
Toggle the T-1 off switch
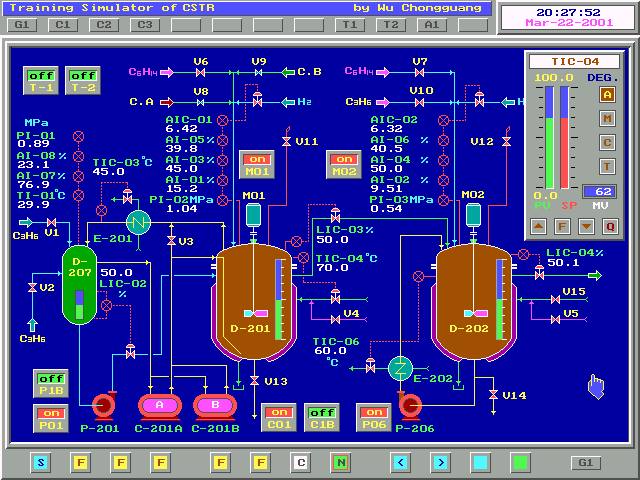pyautogui.click(x=41, y=81)
